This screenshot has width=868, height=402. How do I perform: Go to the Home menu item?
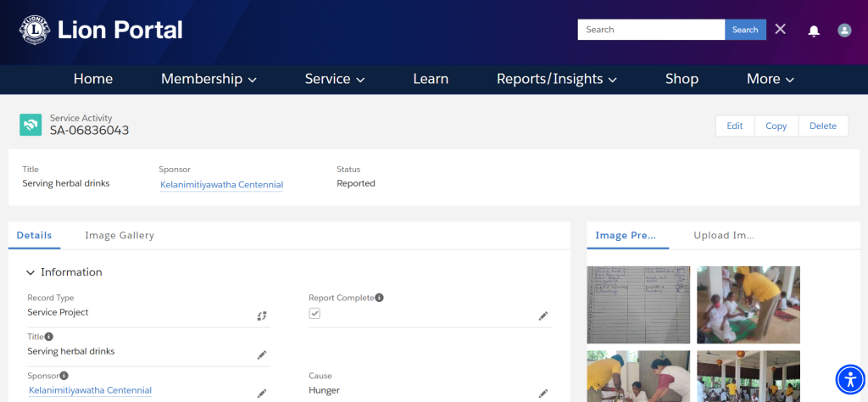point(93,79)
